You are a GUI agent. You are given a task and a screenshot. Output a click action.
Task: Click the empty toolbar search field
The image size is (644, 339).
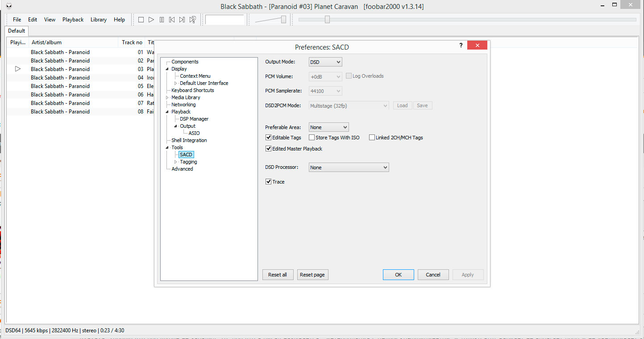click(225, 20)
